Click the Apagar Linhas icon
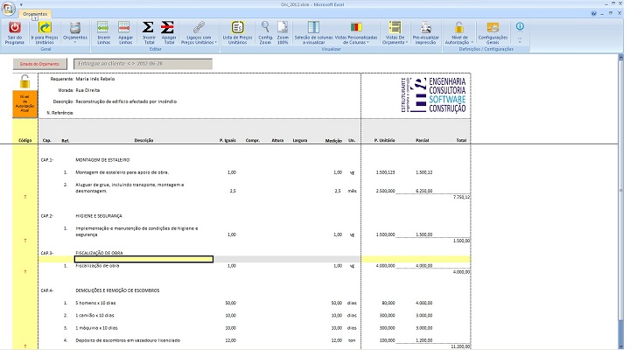This screenshot has height=350, width=644. pyautogui.click(x=125, y=28)
